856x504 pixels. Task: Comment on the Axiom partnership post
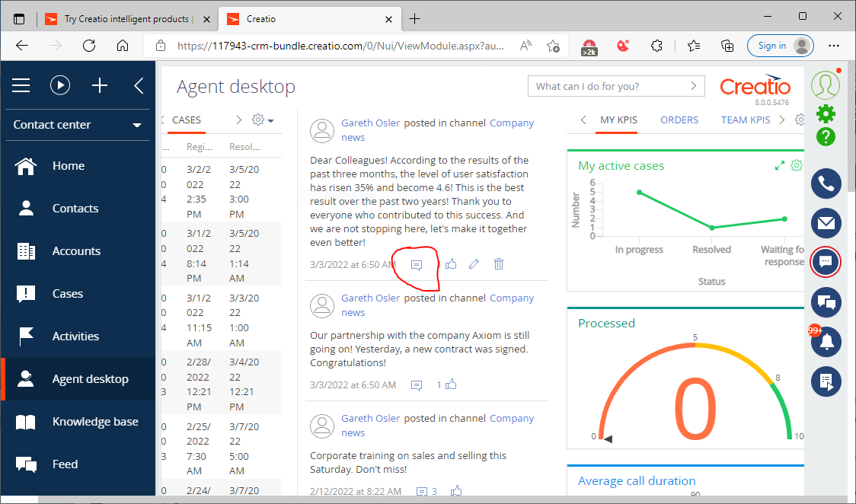coord(416,386)
